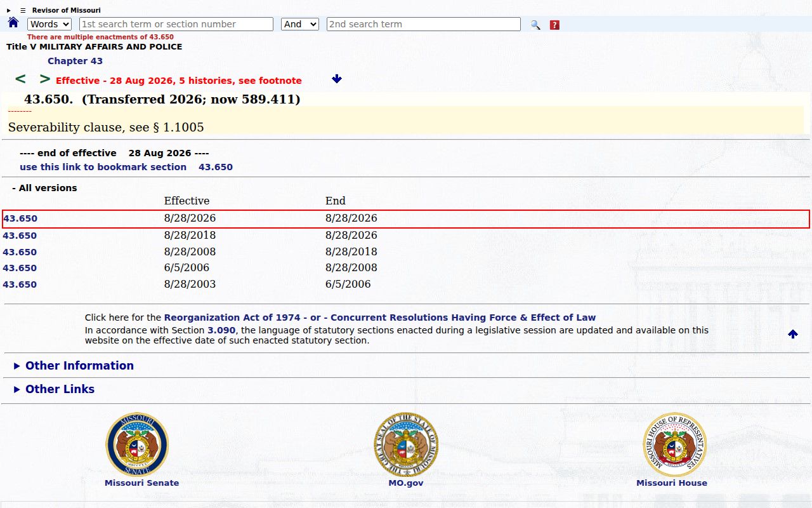Image resolution: width=812 pixels, height=508 pixels.
Task: Click '- All versions' label
Action: (44, 188)
